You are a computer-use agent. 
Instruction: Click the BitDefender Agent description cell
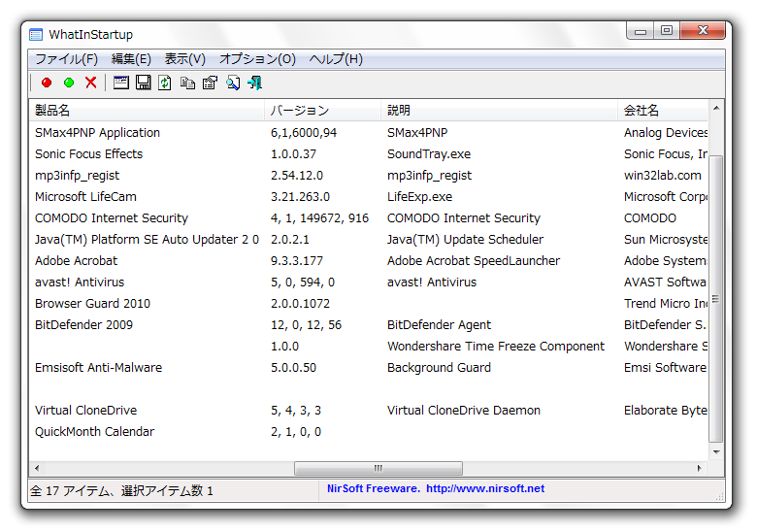click(x=440, y=325)
